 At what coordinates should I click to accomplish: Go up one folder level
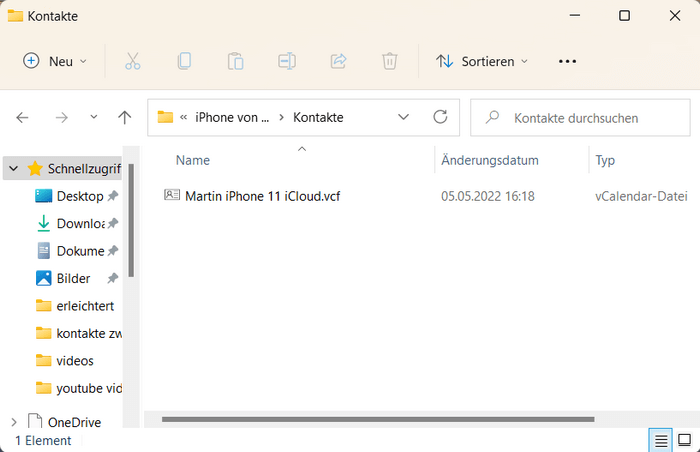[x=125, y=117]
